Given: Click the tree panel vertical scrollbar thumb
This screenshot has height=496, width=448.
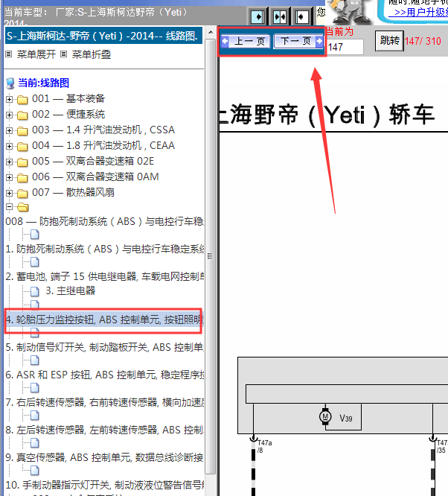Looking at the screenshot, I should 211,256.
